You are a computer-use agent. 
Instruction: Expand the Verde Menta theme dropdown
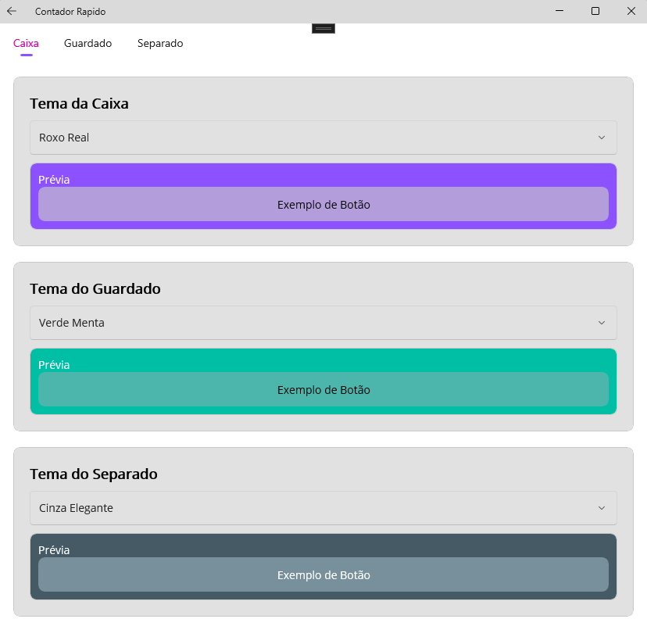tap(323, 323)
